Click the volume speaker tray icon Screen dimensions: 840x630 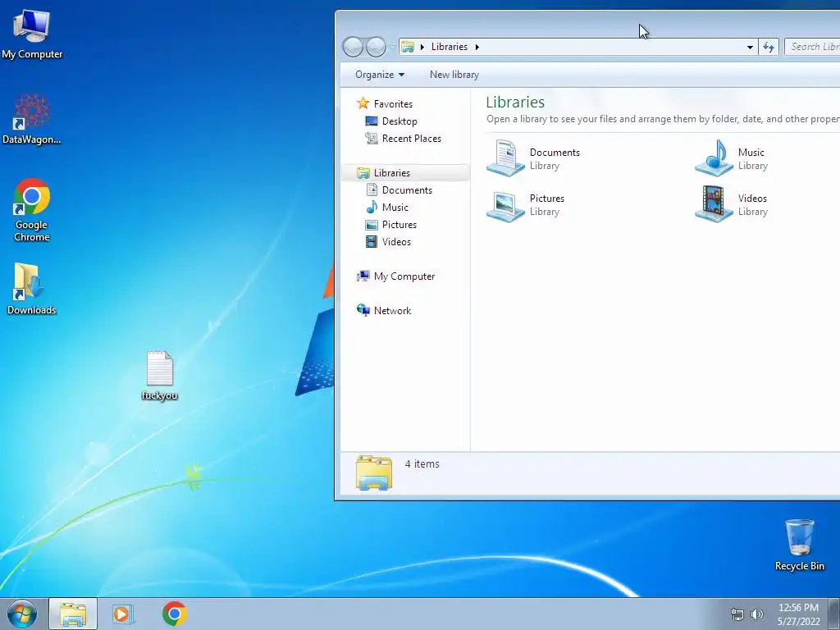756,614
